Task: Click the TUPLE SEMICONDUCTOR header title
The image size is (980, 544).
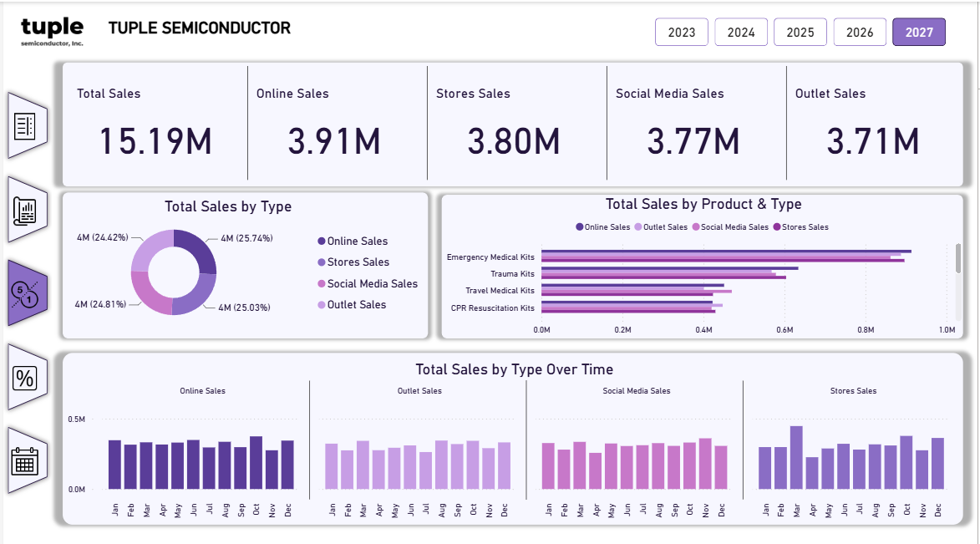Action: (200, 28)
